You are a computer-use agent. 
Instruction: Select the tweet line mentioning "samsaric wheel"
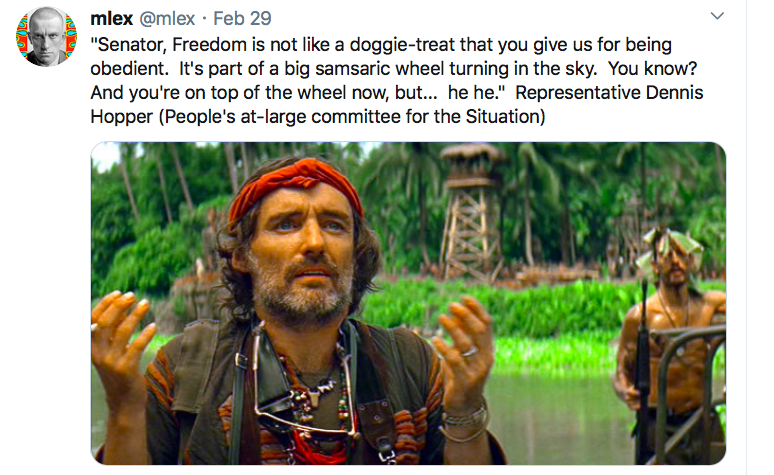pyautogui.click(x=393, y=69)
